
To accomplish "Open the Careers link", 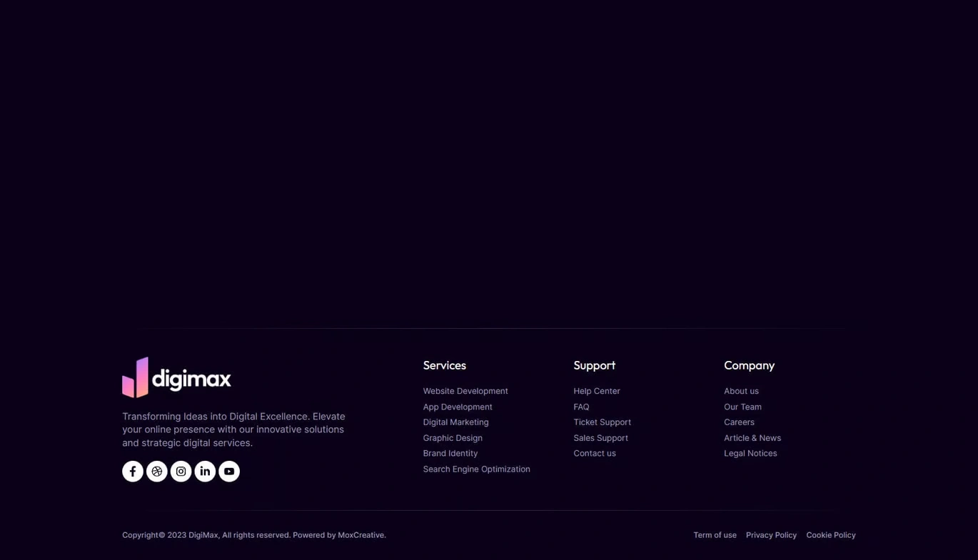I will tap(739, 422).
